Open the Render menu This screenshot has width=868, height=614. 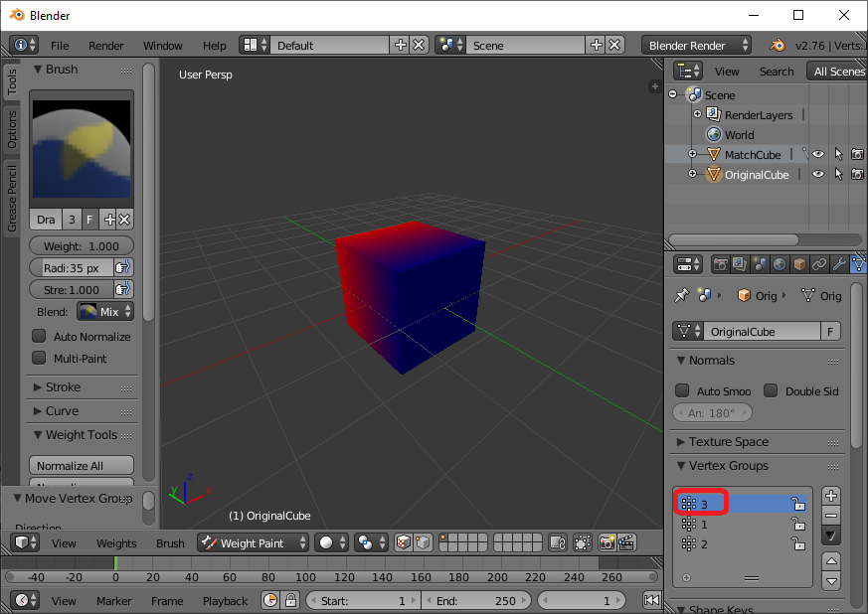tap(105, 46)
